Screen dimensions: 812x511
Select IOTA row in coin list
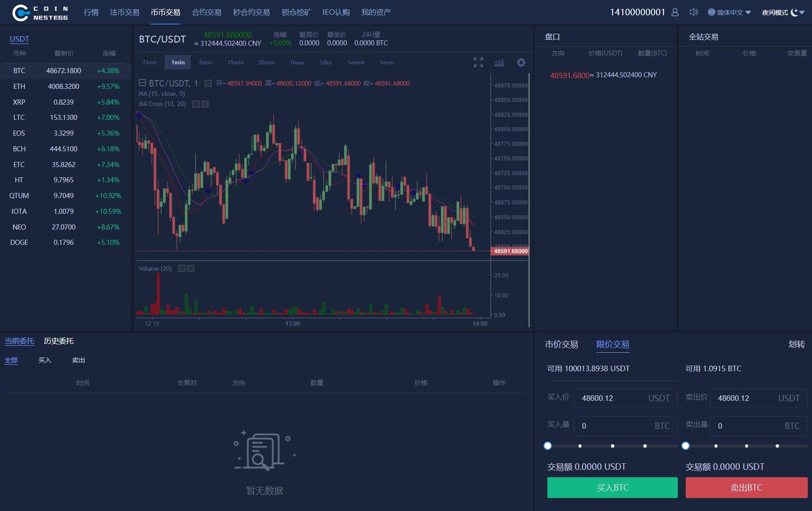[x=66, y=212]
